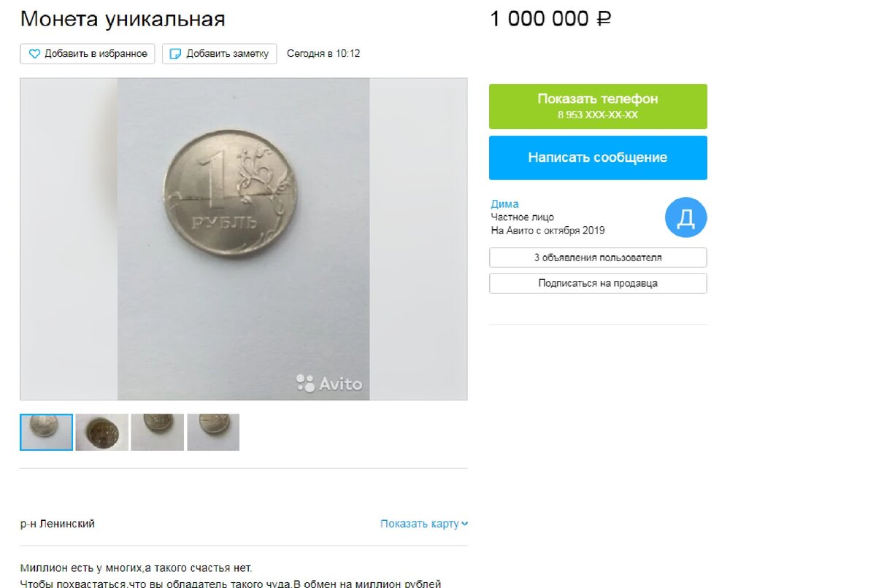
Task: Select the third coin thumbnail
Action: click(x=158, y=432)
